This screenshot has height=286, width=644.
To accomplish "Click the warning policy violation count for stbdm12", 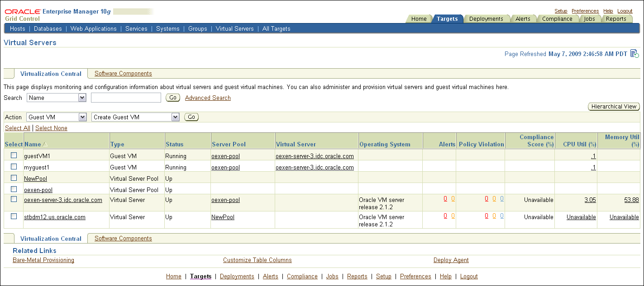I will click(x=493, y=217).
